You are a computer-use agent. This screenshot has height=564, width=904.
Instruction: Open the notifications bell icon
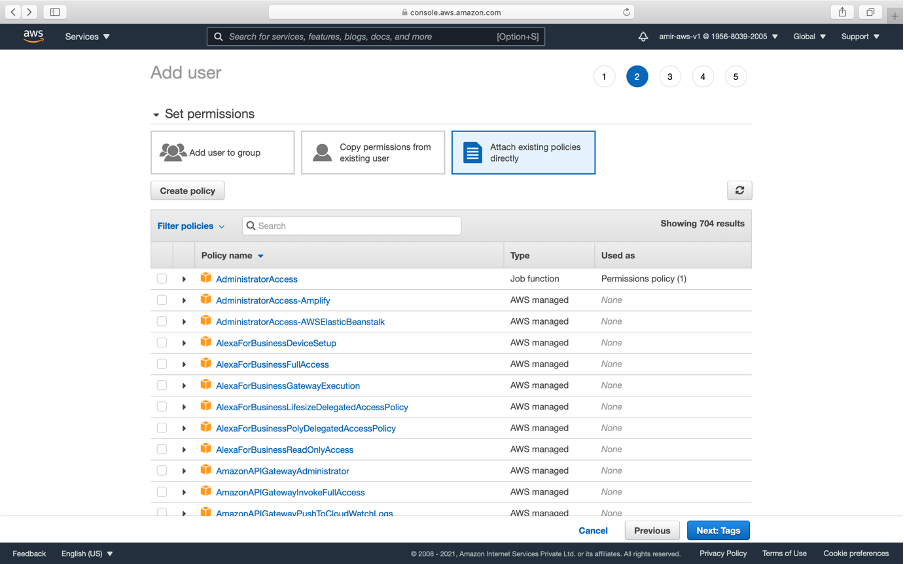click(x=643, y=36)
